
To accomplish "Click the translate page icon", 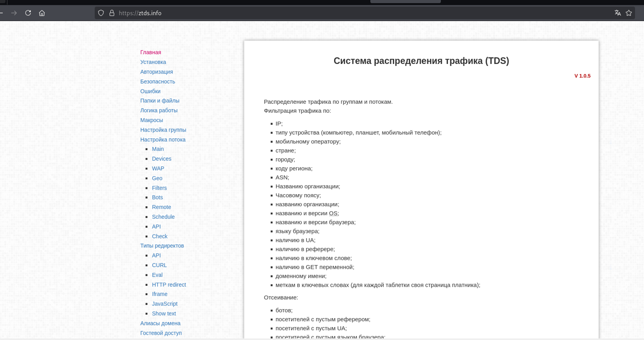I will tap(618, 13).
